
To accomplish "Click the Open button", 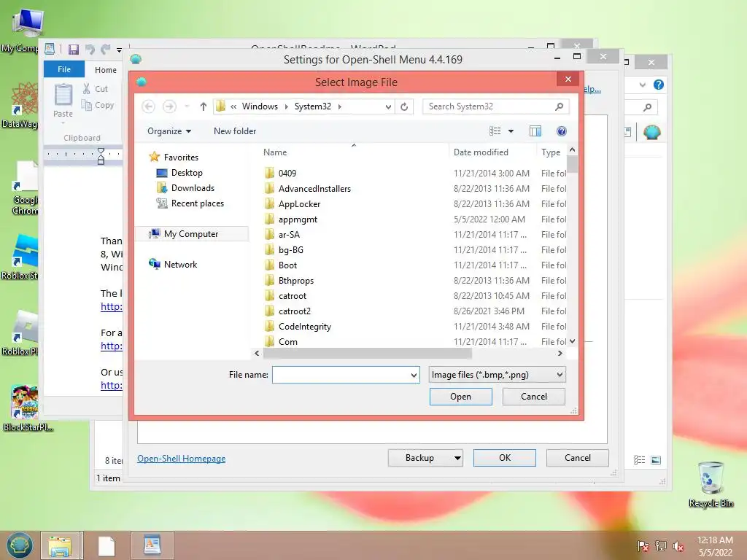I will click(x=461, y=397).
